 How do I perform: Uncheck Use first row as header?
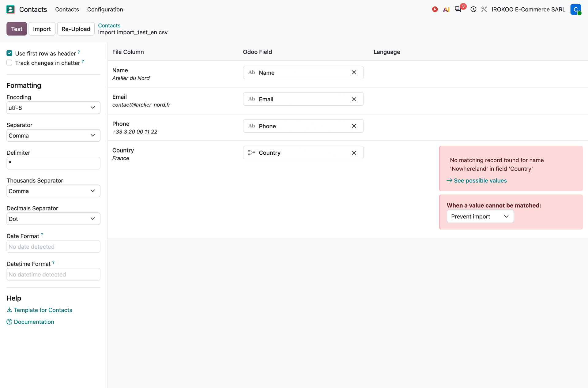pyautogui.click(x=9, y=53)
